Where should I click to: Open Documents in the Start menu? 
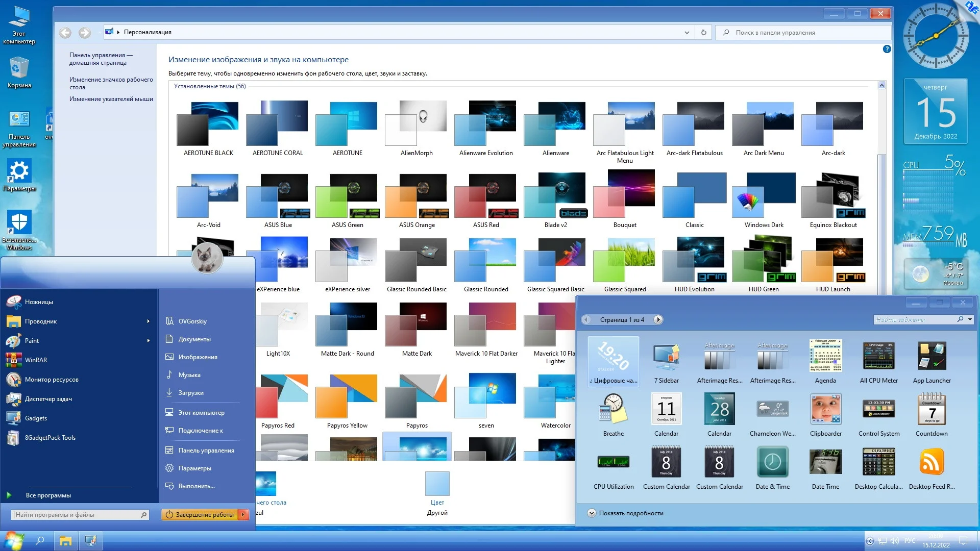tap(194, 339)
